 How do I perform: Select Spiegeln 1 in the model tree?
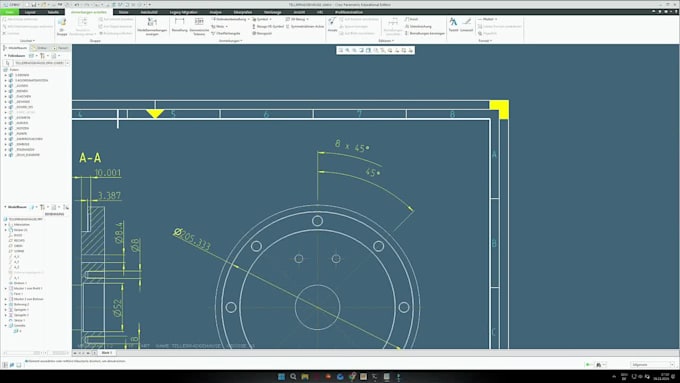tap(21, 310)
